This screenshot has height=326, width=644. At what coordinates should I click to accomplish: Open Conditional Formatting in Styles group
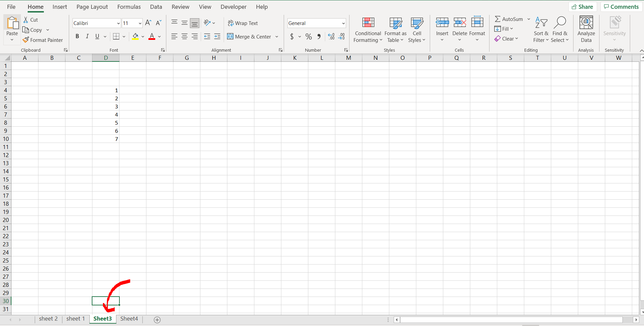(x=368, y=30)
